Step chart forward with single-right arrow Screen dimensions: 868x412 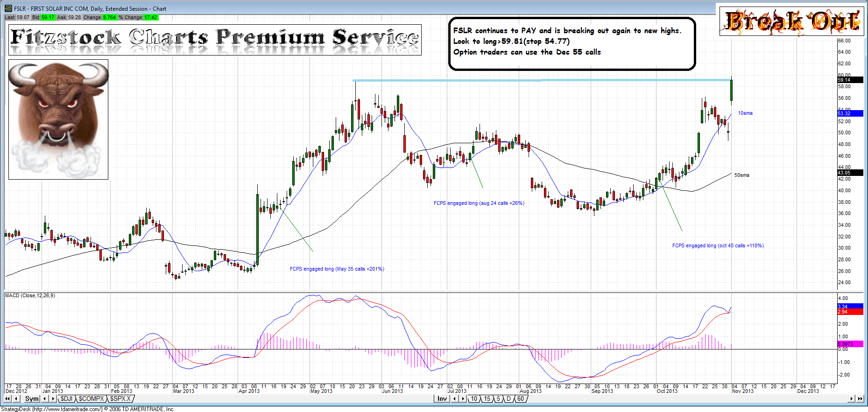(x=852, y=398)
